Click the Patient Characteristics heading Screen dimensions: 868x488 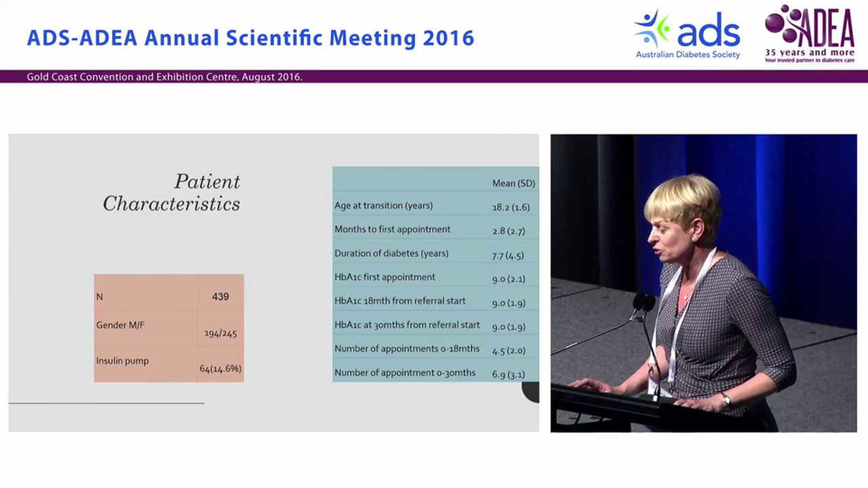click(x=172, y=192)
